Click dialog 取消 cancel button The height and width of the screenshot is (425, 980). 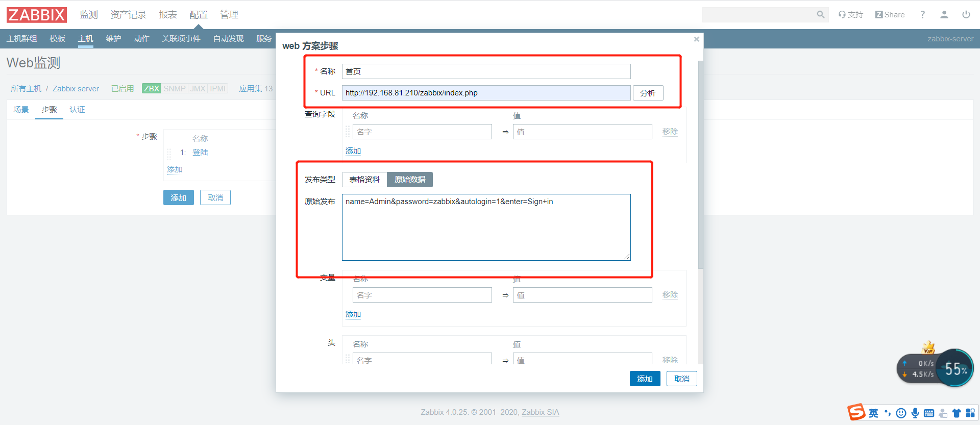[x=682, y=379]
